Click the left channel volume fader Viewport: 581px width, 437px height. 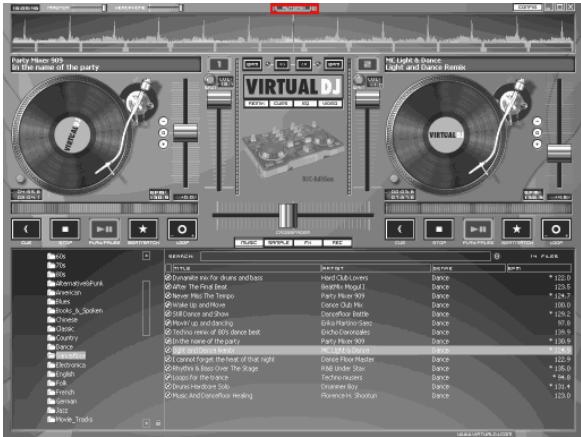[x=219, y=99]
